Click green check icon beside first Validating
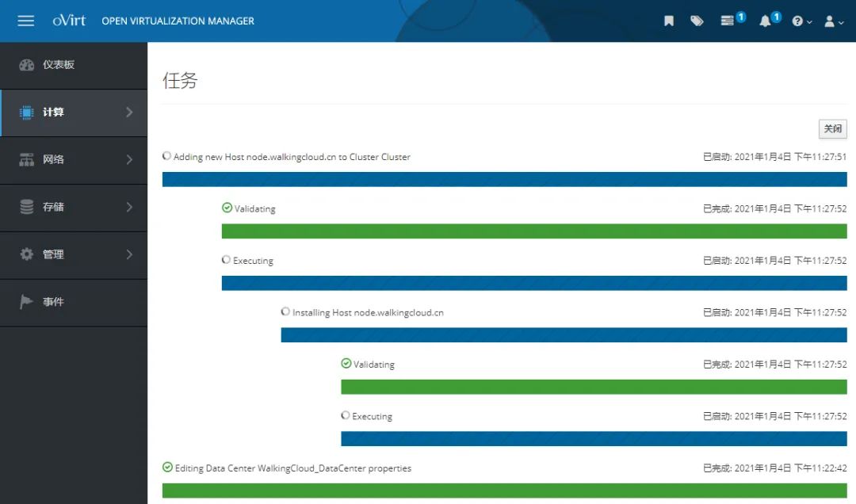This screenshot has height=504, width=856. pos(227,208)
